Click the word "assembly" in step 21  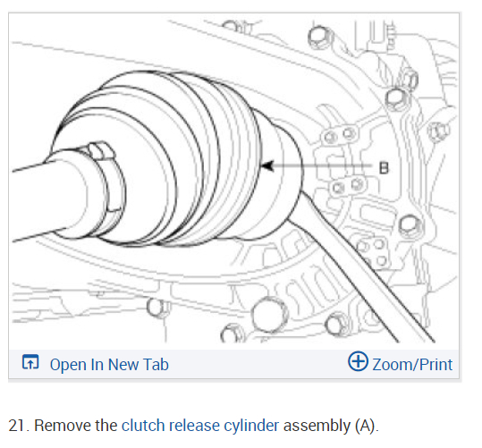[317, 427]
